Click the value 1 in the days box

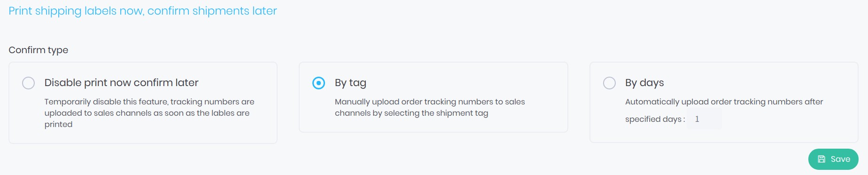pos(697,119)
